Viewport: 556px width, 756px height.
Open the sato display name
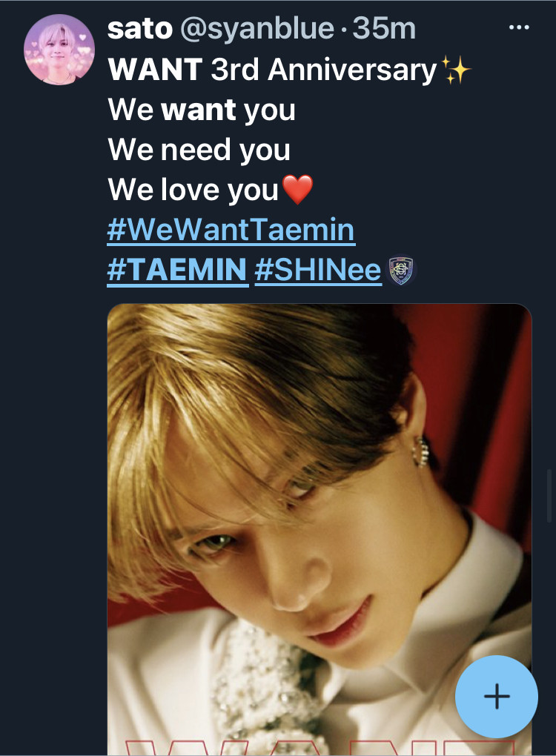pyautogui.click(x=140, y=29)
